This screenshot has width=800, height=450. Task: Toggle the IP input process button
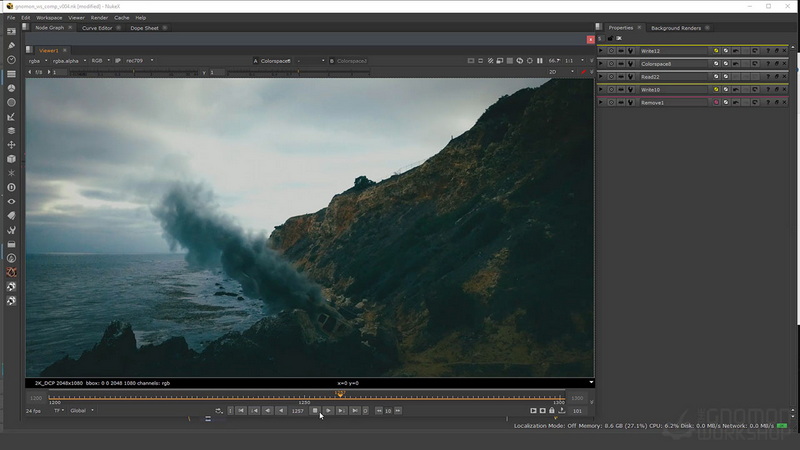pyautogui.click(x=118, y=61)
